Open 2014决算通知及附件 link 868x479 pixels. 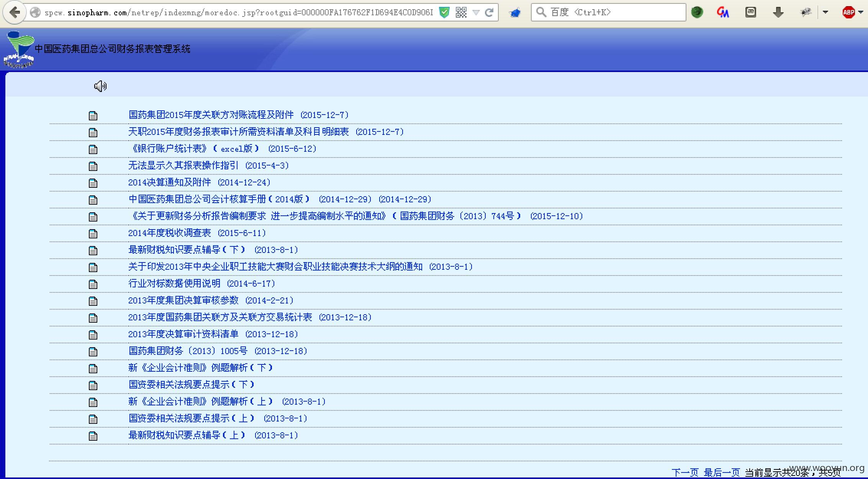tap(200, 182)
